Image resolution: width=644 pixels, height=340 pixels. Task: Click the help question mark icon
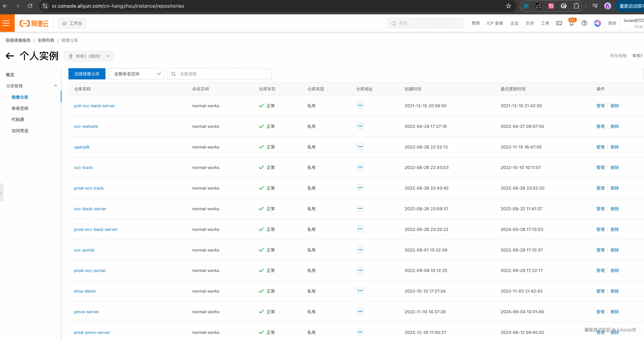click(x=584, y=23)
